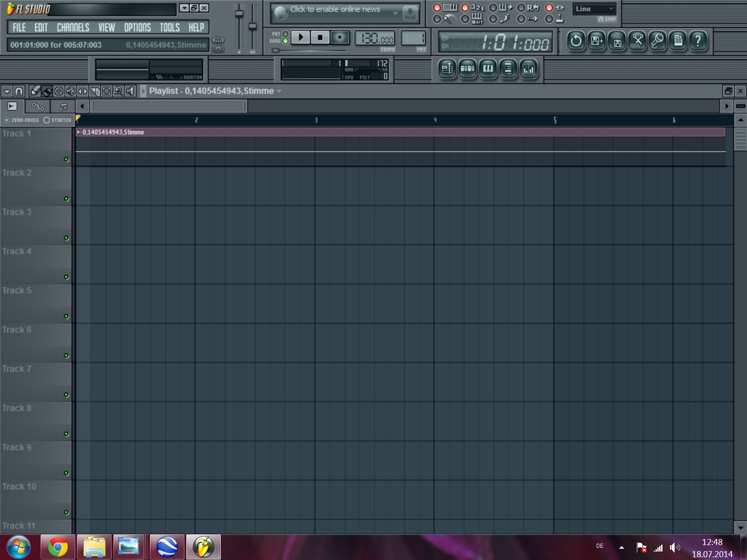Show hidden system tray icons arrow

pos(621,547)
